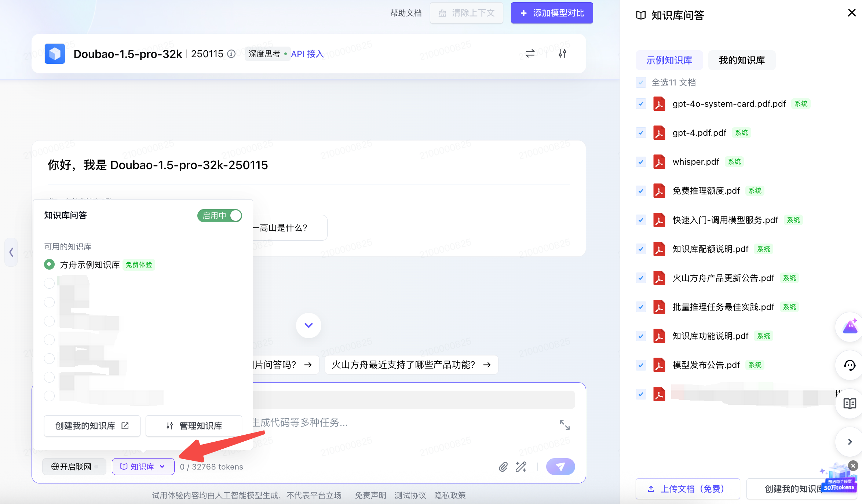This screenshot has width=862, height=504.
Task: Uncheck the 知识库配额说明.pdf checkbox
Action: tap(641, 249)
